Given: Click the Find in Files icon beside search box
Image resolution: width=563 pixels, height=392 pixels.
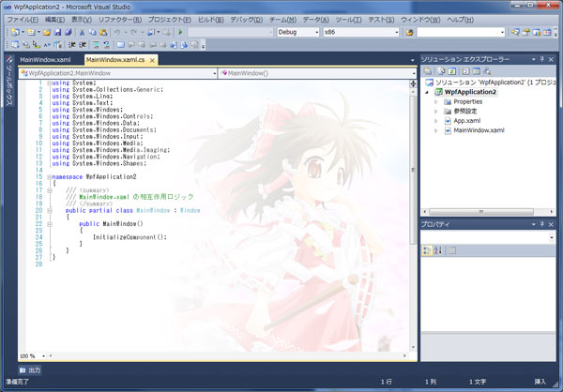Looking at the screenshot, I should tap(409, 32).
